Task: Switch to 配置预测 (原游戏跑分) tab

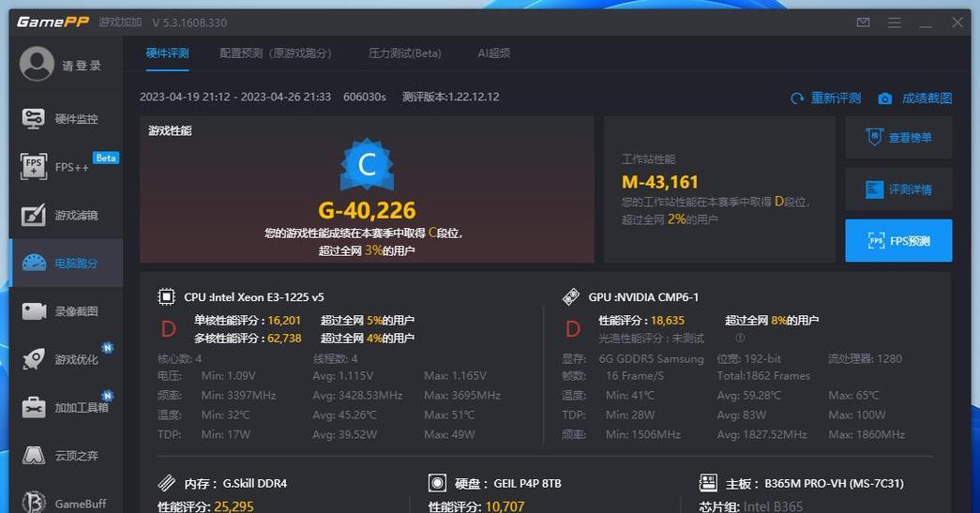Action: (276, 53)
